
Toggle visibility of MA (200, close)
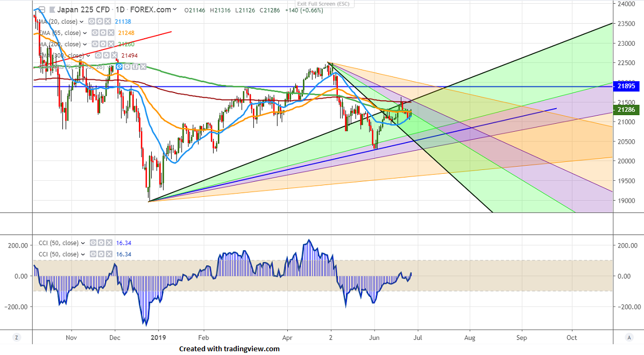[95, 44]
